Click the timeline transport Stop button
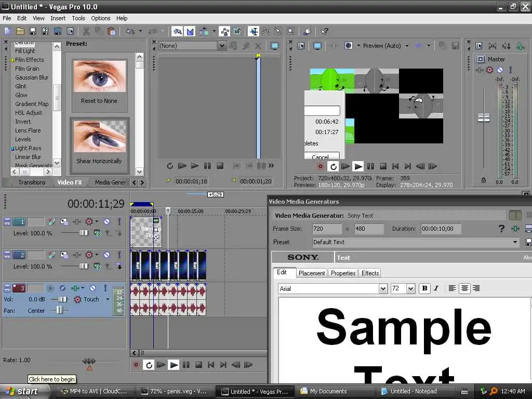 199,365
